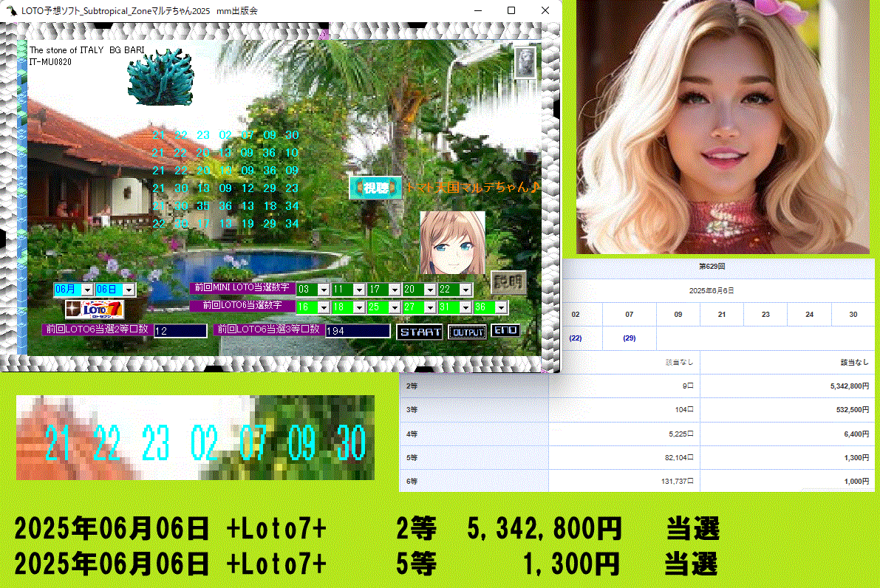
Task: Click the IT-MU0820 code text
Action: (x=50, y=62)
